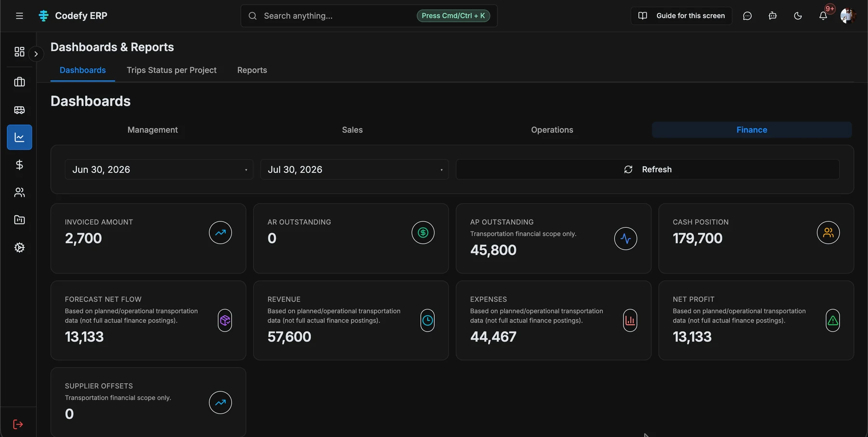The height and width of the screenshot is (437, 868).
Task: Click the AR OUTSTANDING label
Action: click(299, 222)
